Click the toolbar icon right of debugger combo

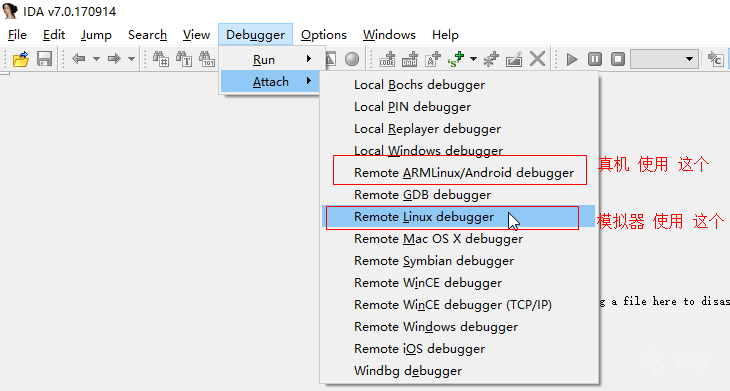[716, 59]
